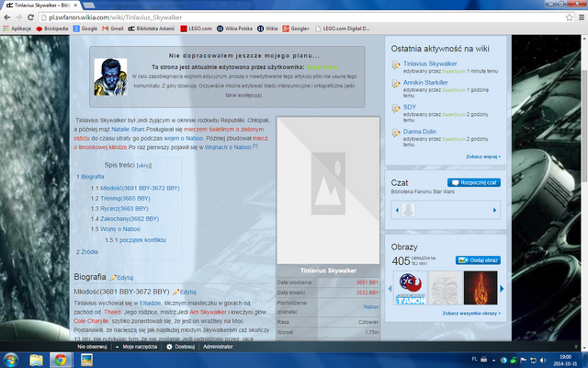
Task: Jump to Rycerz(3663 BBY) section
Action: click(x=124, y=209)
